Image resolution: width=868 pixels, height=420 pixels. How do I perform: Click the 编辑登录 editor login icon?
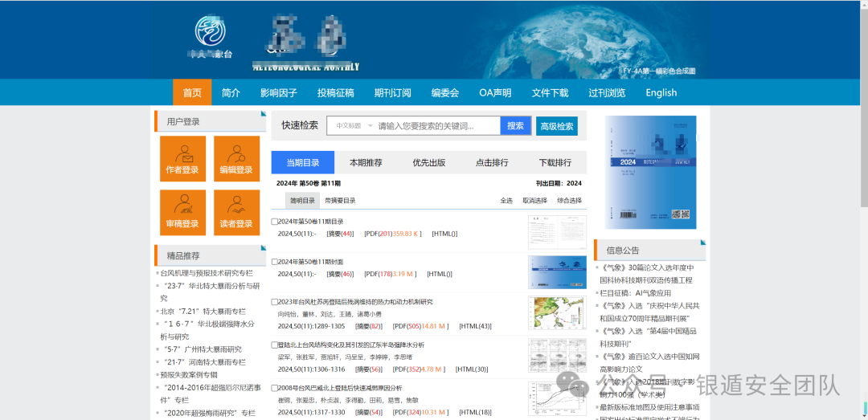tap(236, 158)
